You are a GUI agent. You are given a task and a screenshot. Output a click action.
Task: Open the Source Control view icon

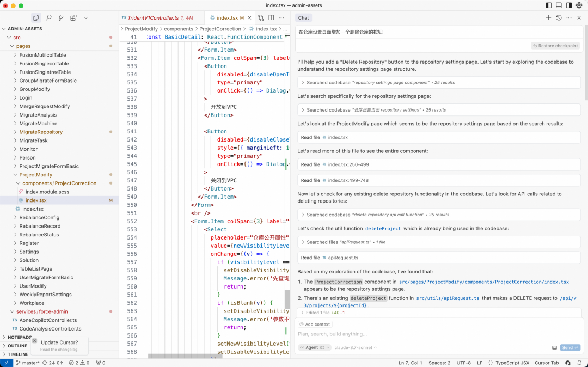[61, 18]
